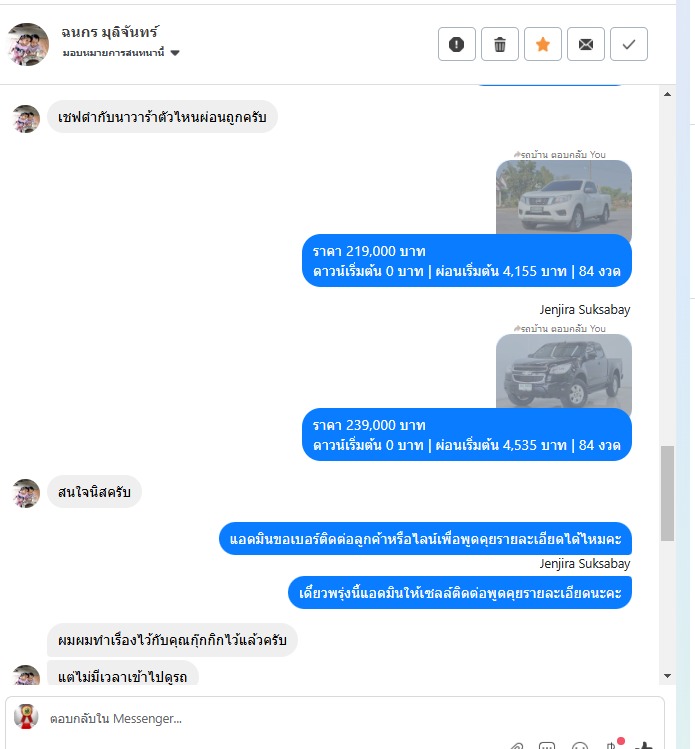695x749 pixels.
Task: Mark conversation as spam with exclamation icon
Action: [457, 44]
